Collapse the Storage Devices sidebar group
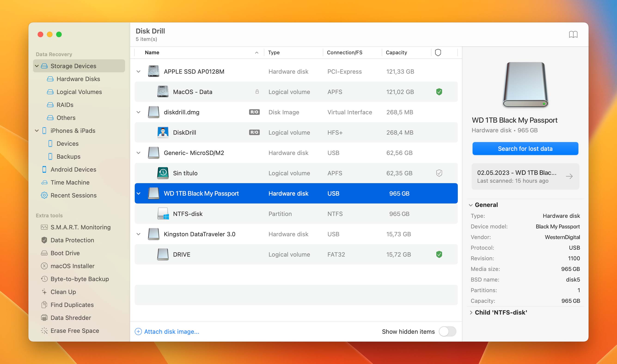Image resolution: width=617 pixels, height=364 pixels. [x=37, y=66]
